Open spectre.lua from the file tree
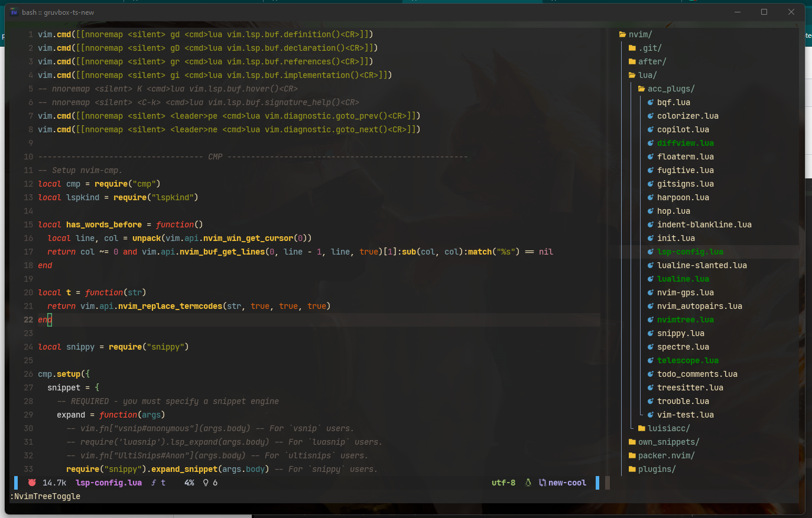The width and height of the screenshot is (812, 518). (x=683, y=347)
